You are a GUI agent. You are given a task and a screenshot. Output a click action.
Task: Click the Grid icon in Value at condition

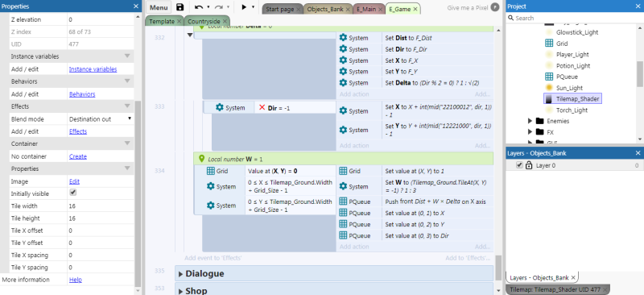(x=210, y=171)
